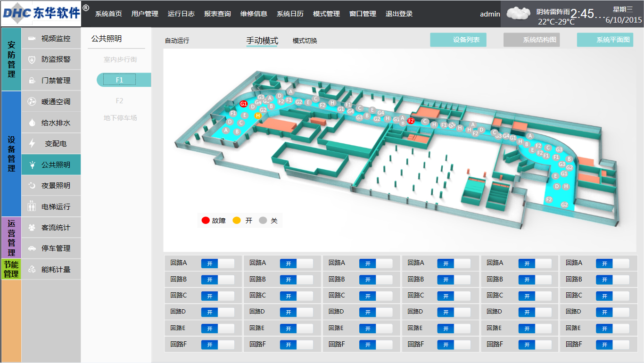Click the access control lock icon
Viewport: 644px width, 363px height.
[32, 81]
